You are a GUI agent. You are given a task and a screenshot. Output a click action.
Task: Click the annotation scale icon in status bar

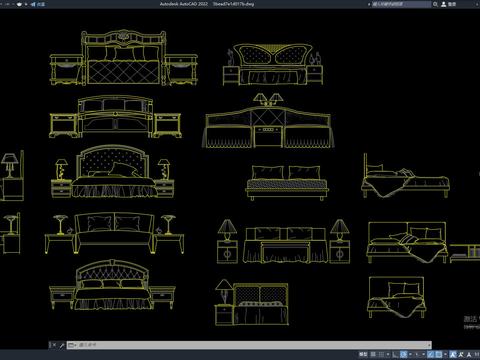click(469, 354)
